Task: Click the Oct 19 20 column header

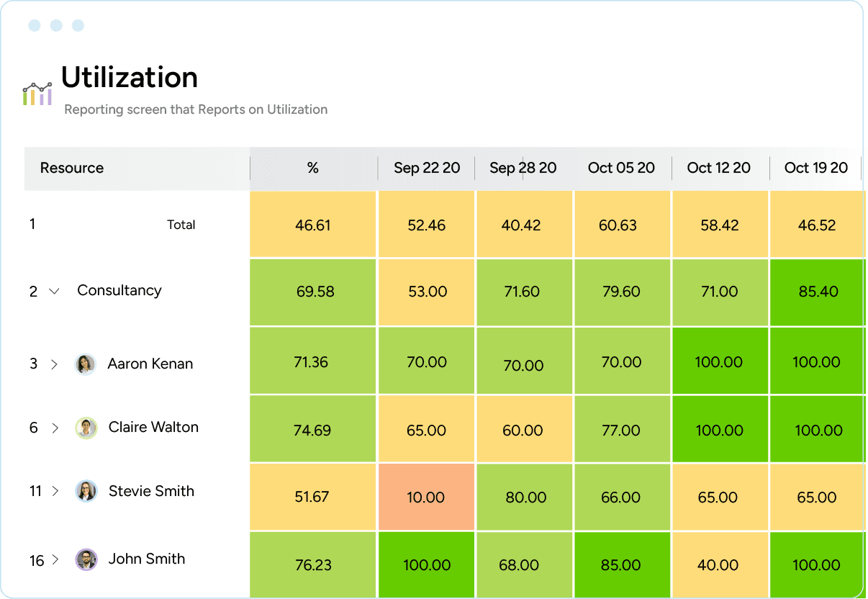Action: click(815, 168)
